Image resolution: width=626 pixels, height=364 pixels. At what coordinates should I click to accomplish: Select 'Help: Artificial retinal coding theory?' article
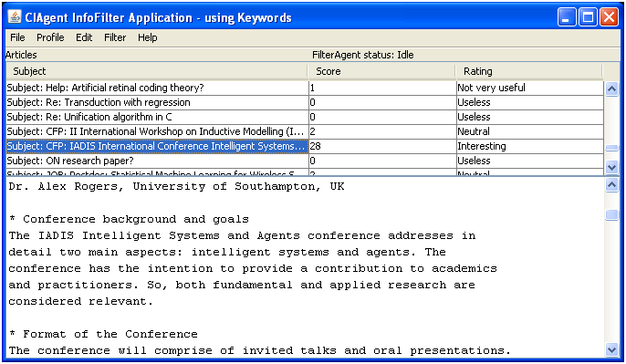[157, 88]
